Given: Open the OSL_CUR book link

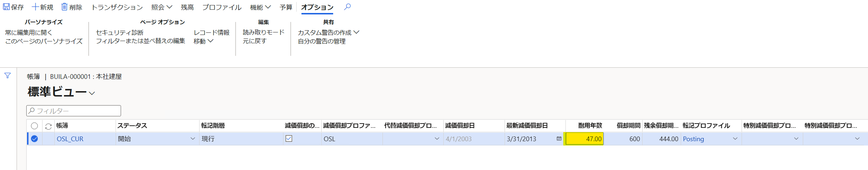Looking at the screenshot, I should 70,139.
